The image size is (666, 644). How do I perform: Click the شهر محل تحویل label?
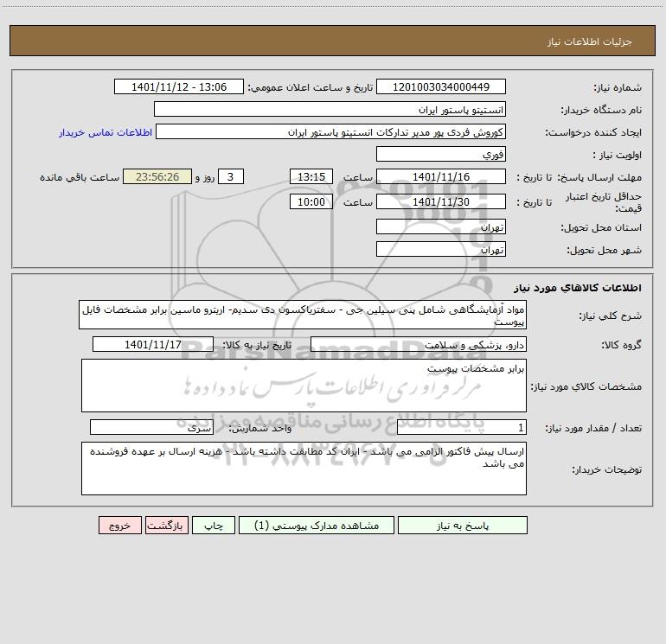pyautogui.click(x=604, y=251)
